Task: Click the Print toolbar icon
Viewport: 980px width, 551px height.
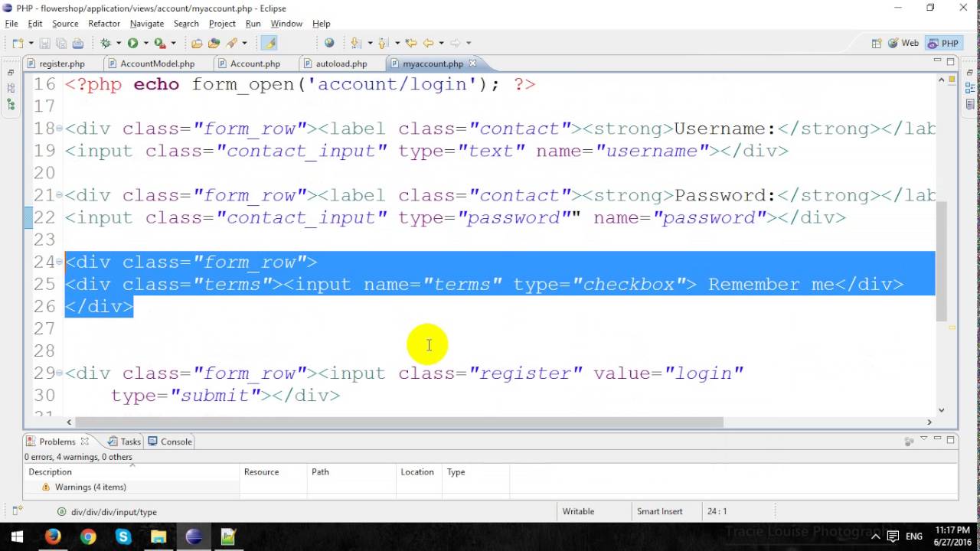Action: pyautogui.click(x=78, y=44)
